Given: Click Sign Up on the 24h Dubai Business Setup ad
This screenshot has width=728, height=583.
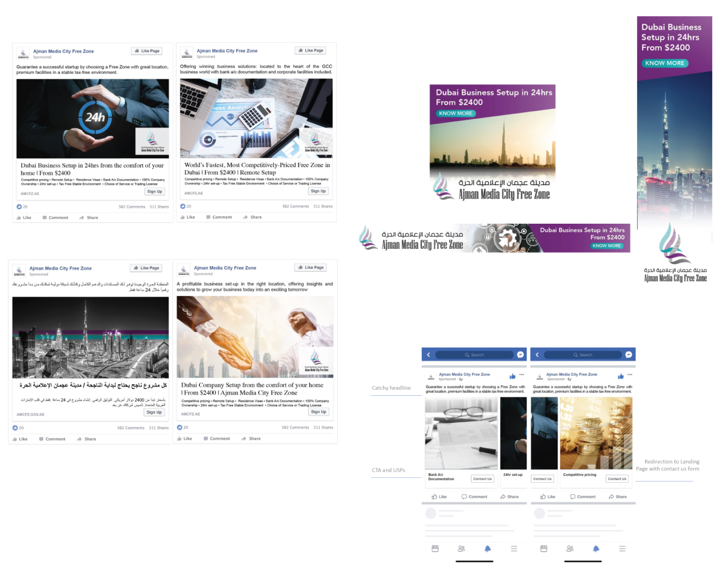Looking at the screenshot, I should (x=154, y=192).
